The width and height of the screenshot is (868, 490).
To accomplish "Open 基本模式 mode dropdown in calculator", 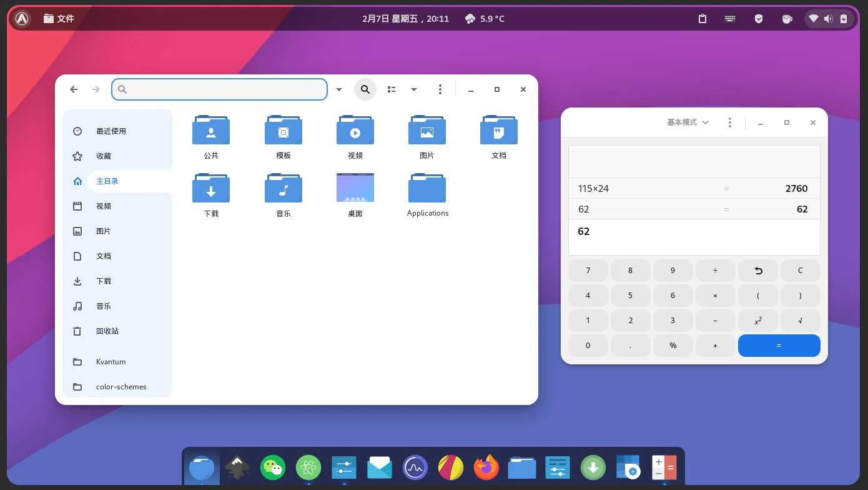I will click(x=688, y=122).
